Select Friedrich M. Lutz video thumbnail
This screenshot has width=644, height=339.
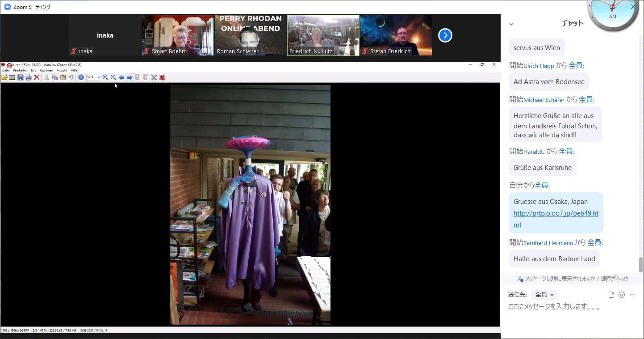coord(323,35)
